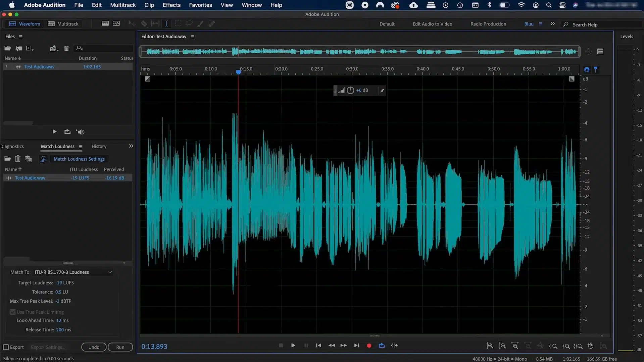This screenshot has height=362, width=644.
Task: Switch to Multitrack view
Action: coord(63,24)
